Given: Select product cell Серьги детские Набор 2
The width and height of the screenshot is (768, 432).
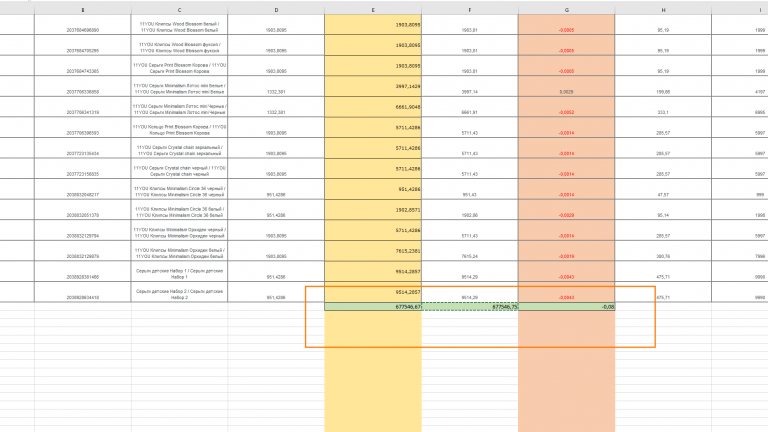Looking at the screenshot, I should pyautogui.click(x=179, y=292).
